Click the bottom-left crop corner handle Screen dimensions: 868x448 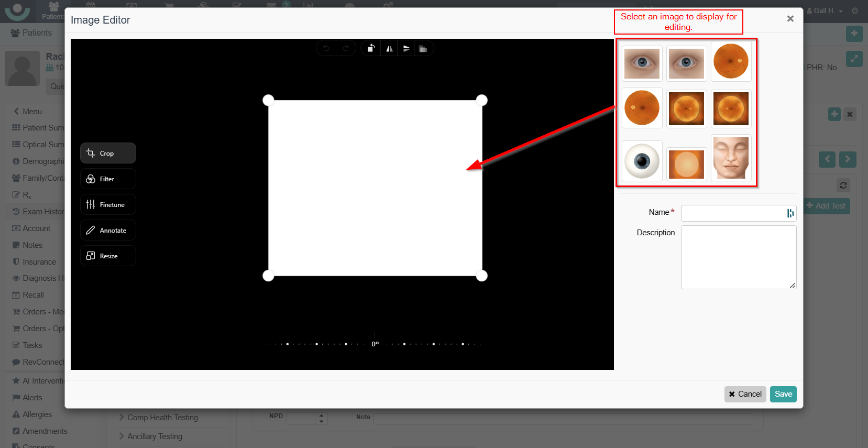pyautogui.click(x=268, y=276)
